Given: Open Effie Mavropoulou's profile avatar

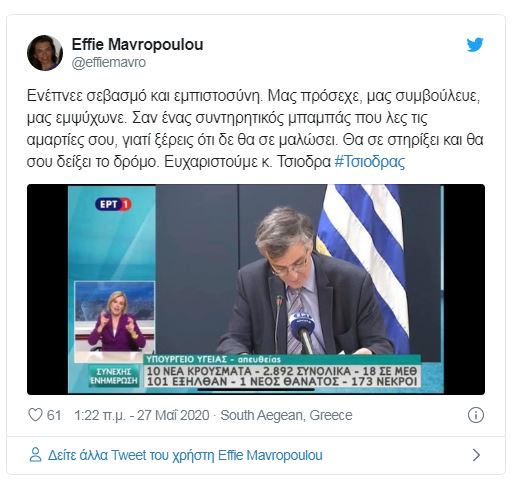Looking at the screenshot, I should tap(45, 53).
